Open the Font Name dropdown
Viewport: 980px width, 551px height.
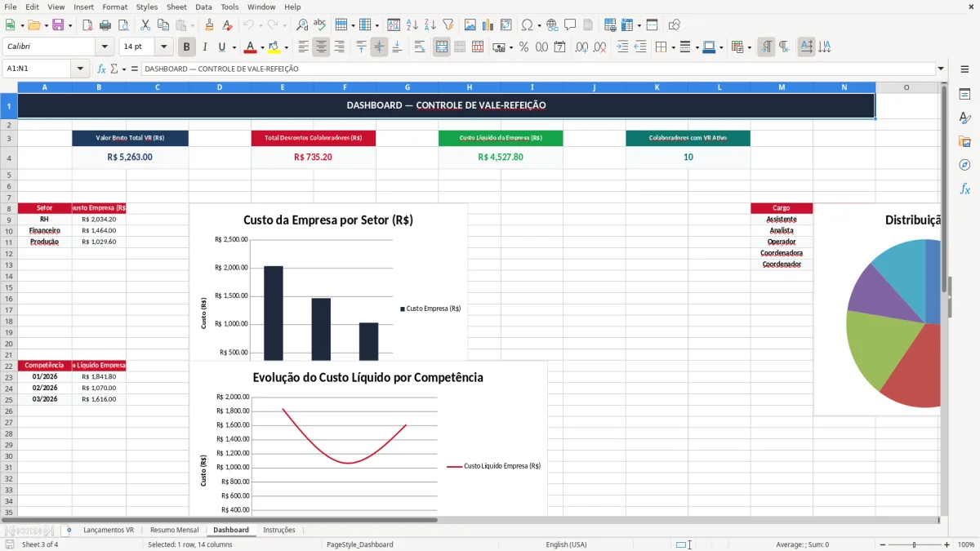[104, 47]
